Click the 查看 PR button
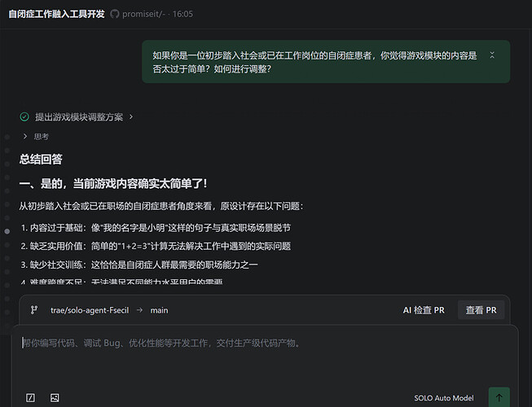532x407 pixels. pos(481,310)
